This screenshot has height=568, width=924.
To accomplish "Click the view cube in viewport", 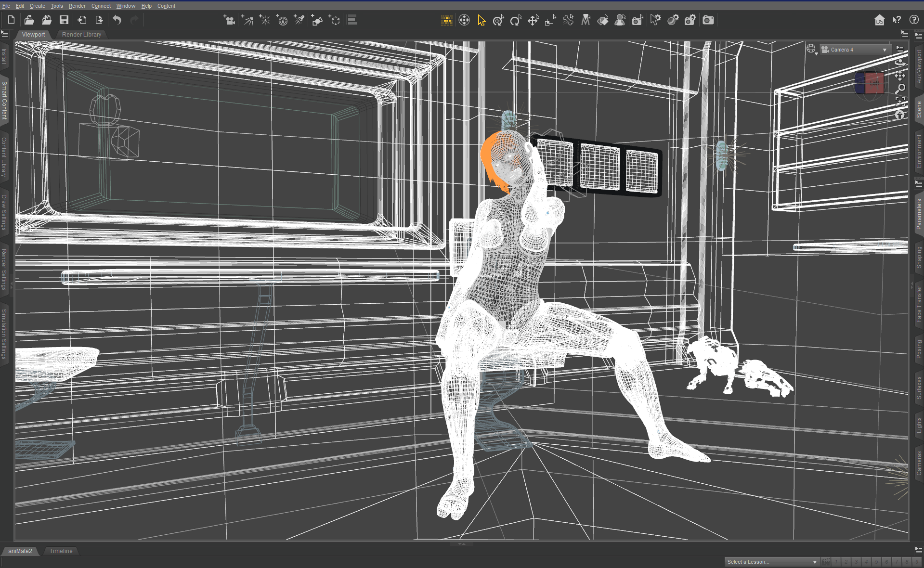I will point(870,83).
